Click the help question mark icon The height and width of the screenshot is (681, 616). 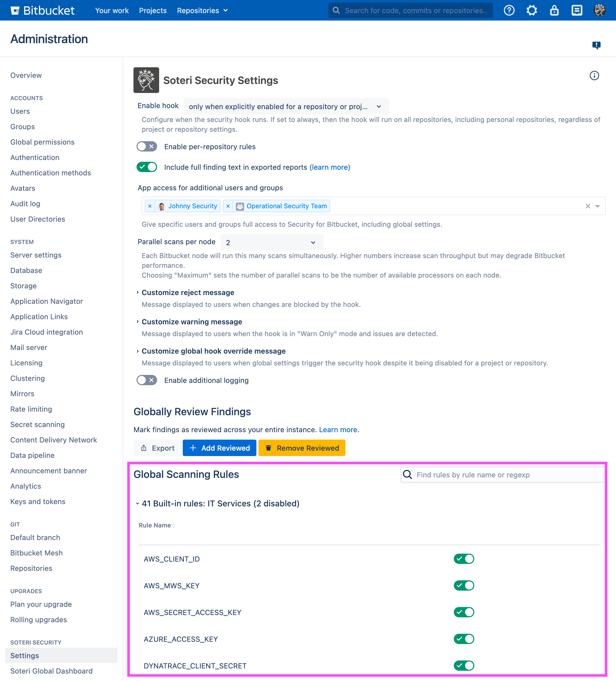(x=509, y=11)
